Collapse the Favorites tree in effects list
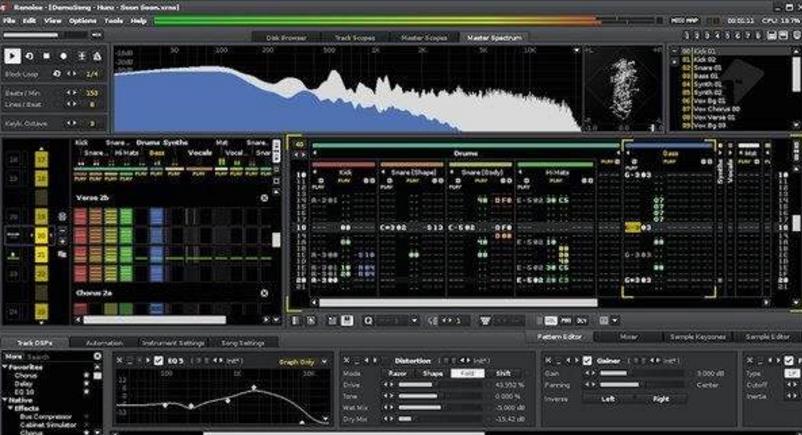This screenshot has width=802, height=435. tap(6, 367)
